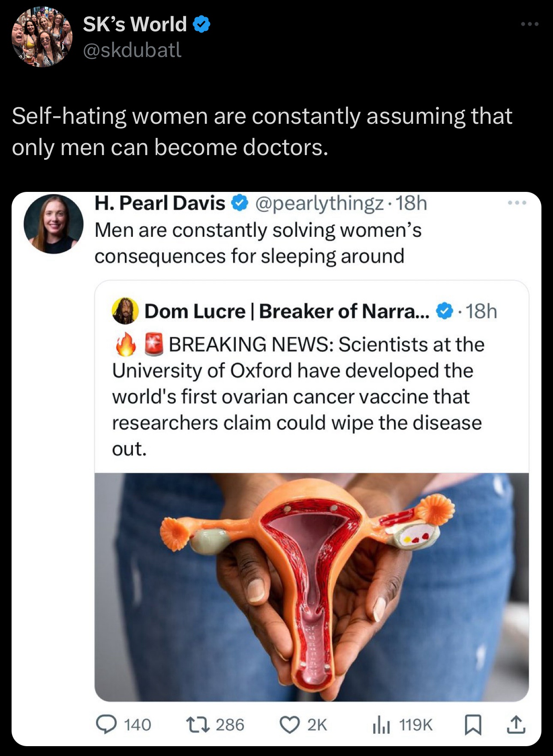Like the quoted tweet via heart icon
Screen dimensions: 553x756
(x=289, y=724)
